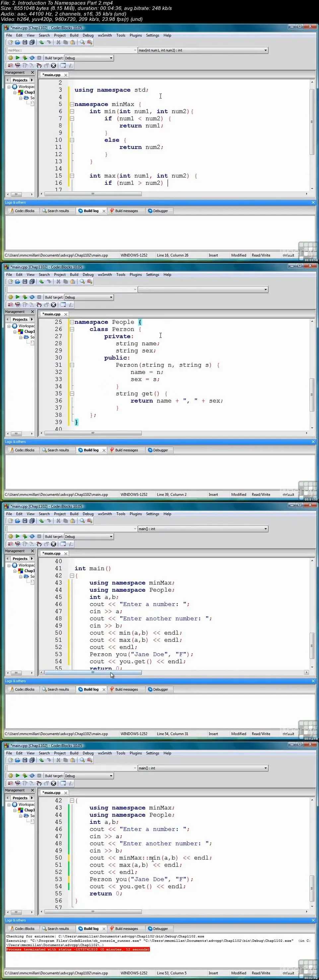Click Save icon in Process terminated log window
Screen dimensions: 319x980
pos(25,760)
